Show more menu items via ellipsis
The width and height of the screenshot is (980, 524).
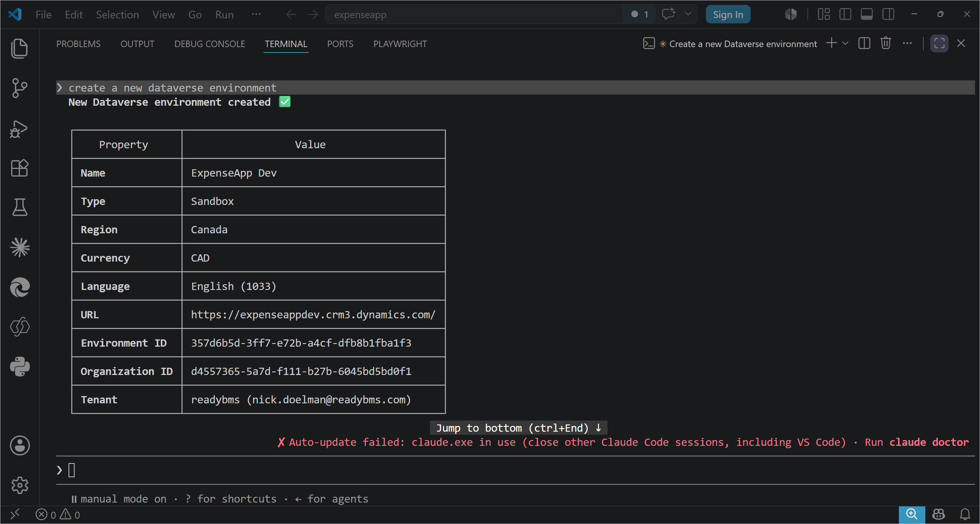pyautogui.click(x=256, y=14)
